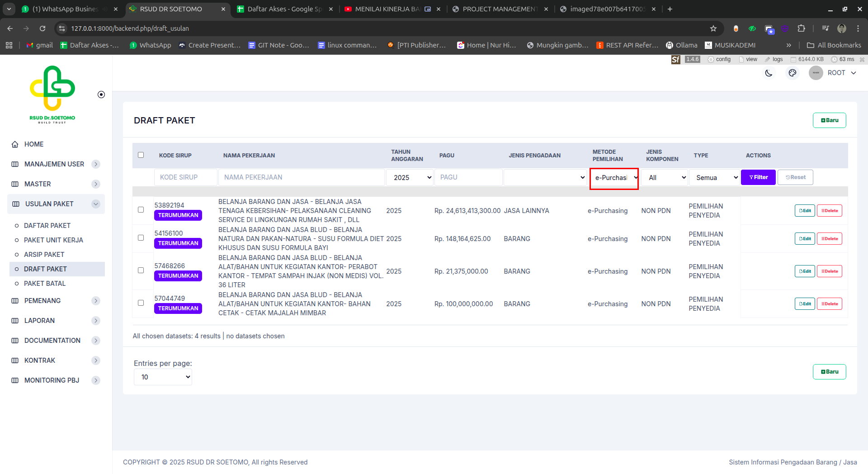This screenshot has width=868, height=474.
Task: Bookmark this page with star icon
Action: [713, 28]
